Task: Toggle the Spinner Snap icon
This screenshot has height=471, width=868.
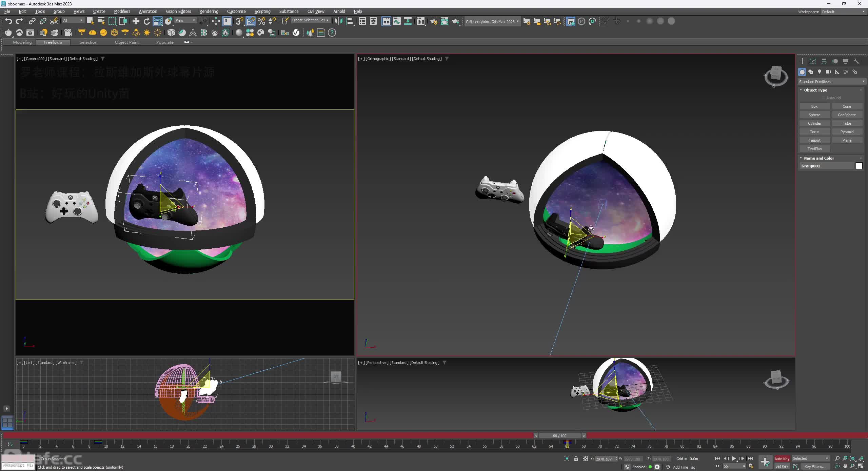Action: coord(272,21)
